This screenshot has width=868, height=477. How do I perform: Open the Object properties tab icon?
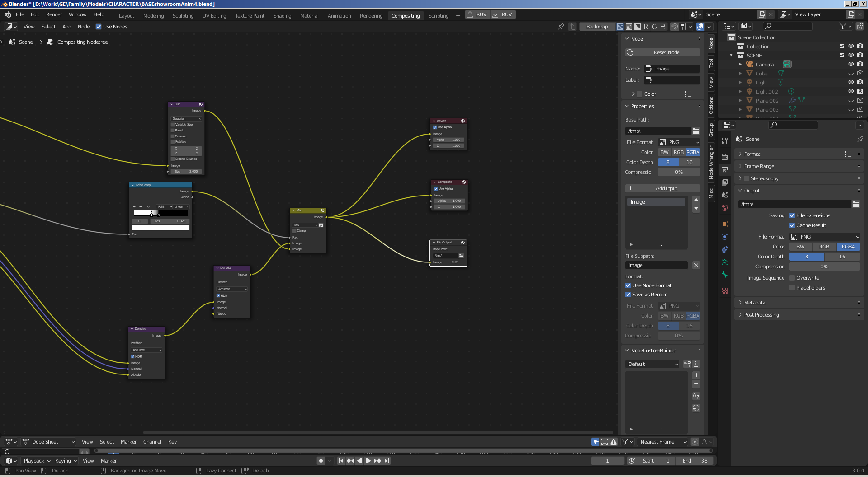[x=725, y=224]
